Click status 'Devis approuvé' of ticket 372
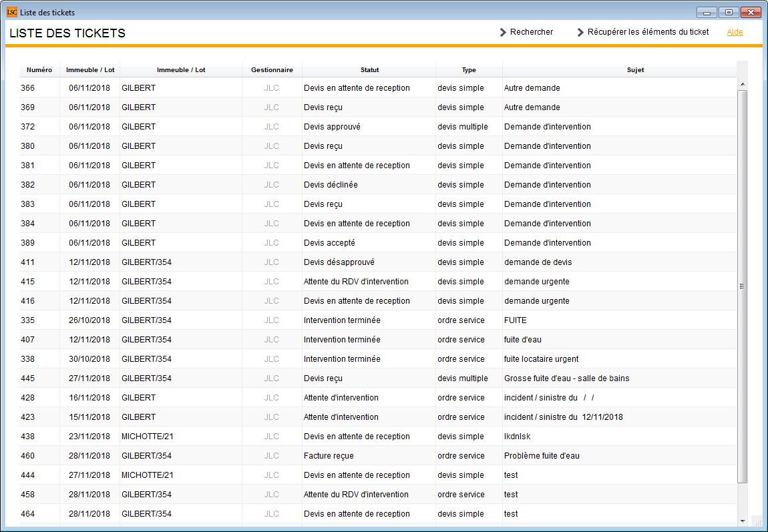 pos(332,127)
